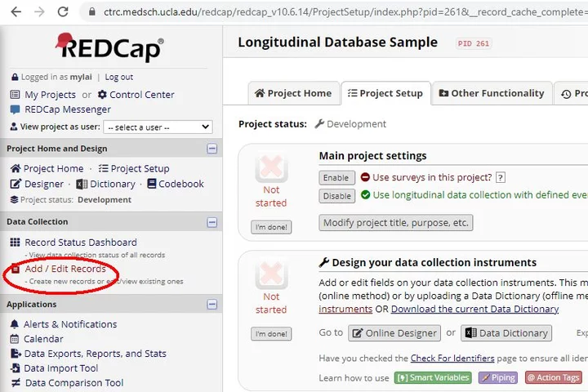Viewport: 588px width, 392px height.
Task: Click the REDCap logo
Action: pos(109,47)
